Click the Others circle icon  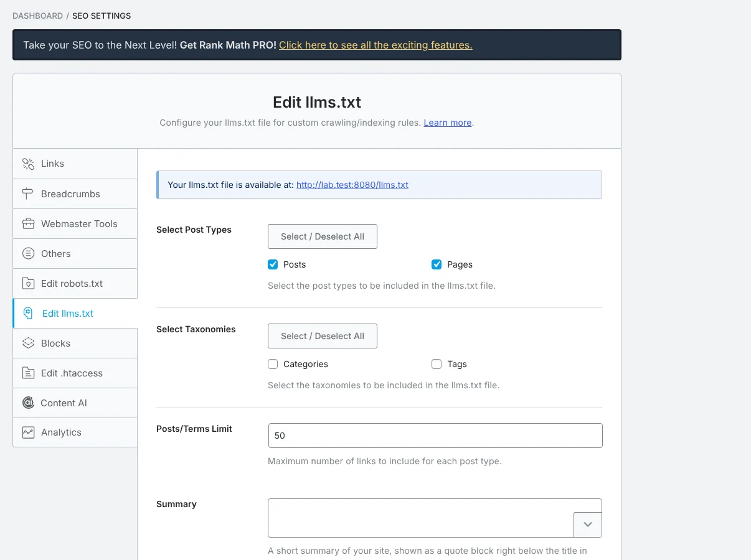(x=28, y=253)
